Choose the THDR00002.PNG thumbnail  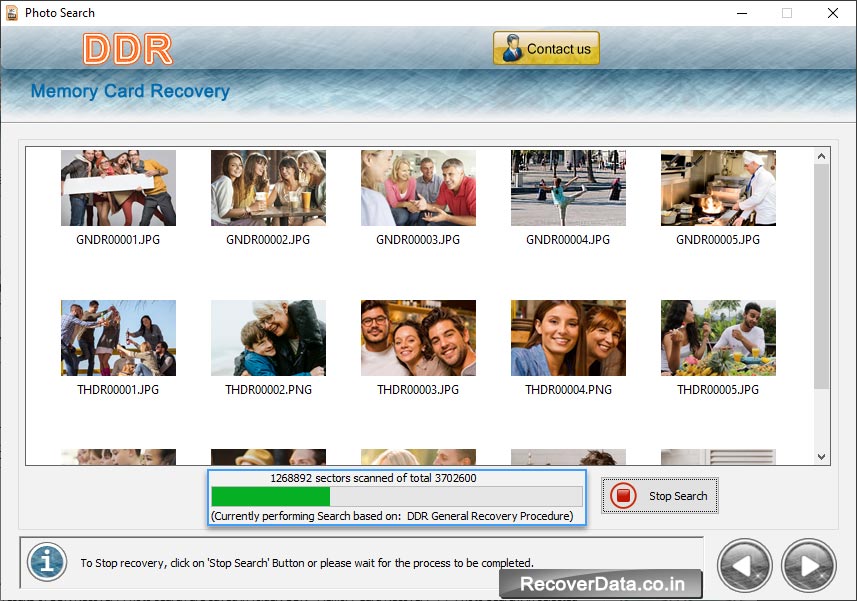pos(268,338)
